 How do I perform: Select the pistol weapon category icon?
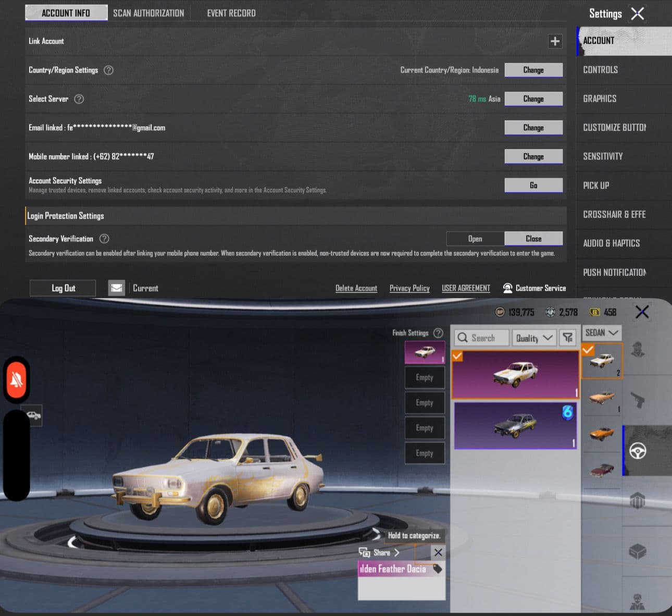(638, 401)
